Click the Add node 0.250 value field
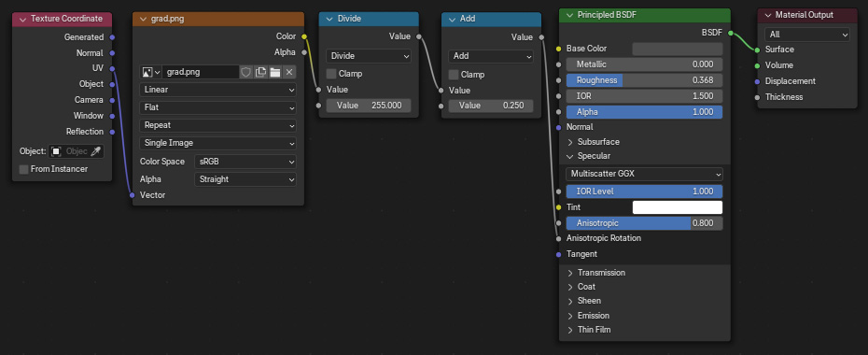The image size is (868, 355). pos(491,106)
